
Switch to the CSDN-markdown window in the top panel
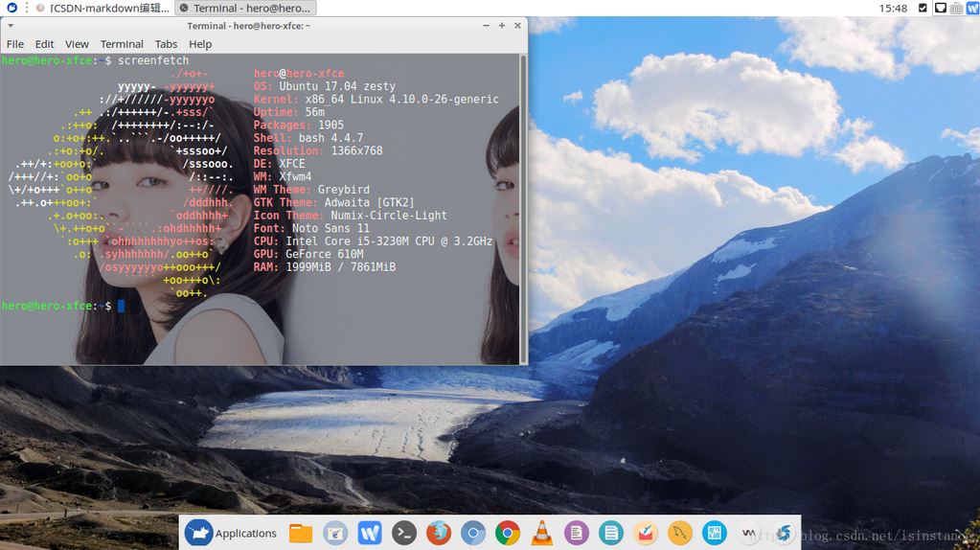[x=103, y=8]
